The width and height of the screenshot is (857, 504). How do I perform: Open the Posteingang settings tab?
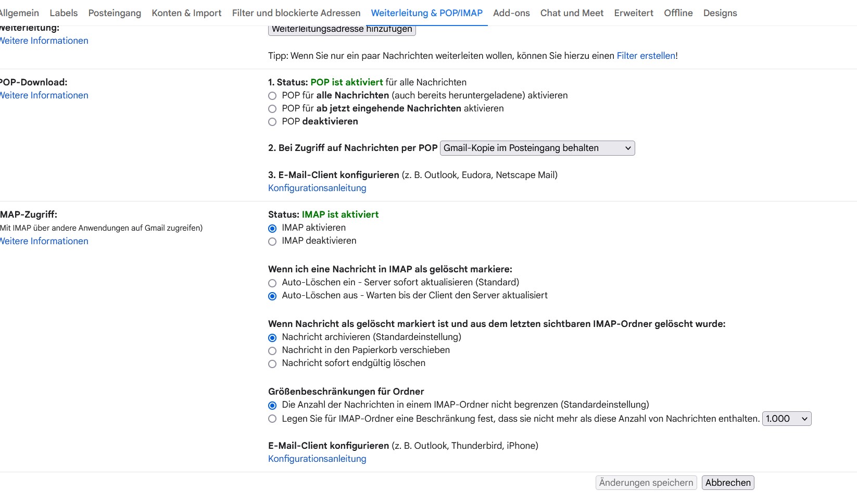click(115, 13)
